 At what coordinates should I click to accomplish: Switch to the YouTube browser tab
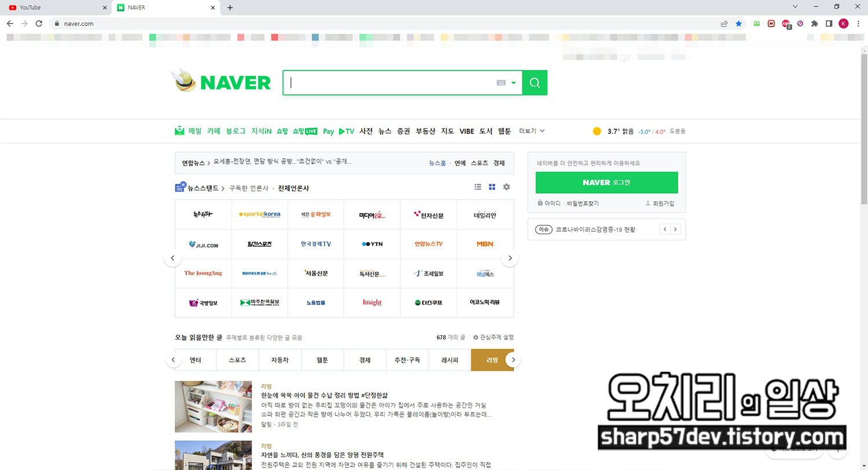coord(56,8)
